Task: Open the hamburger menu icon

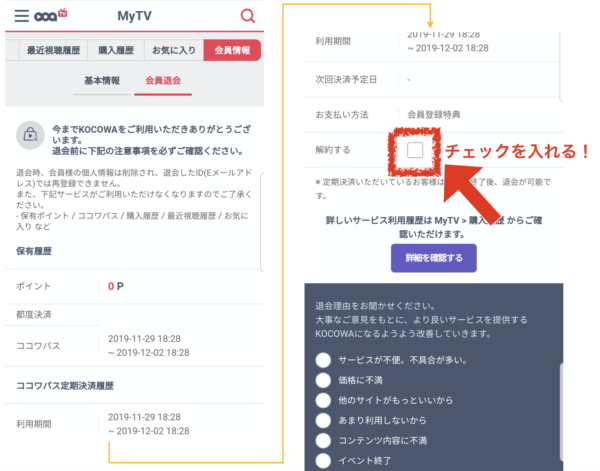Action: [21, 16]
